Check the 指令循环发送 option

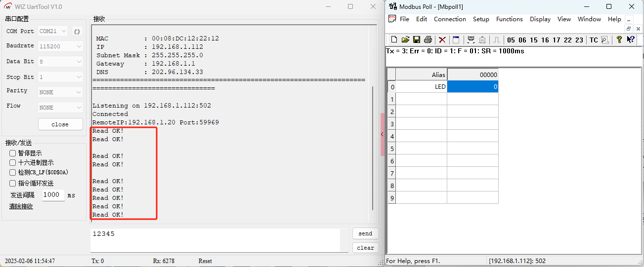(13, 184)
